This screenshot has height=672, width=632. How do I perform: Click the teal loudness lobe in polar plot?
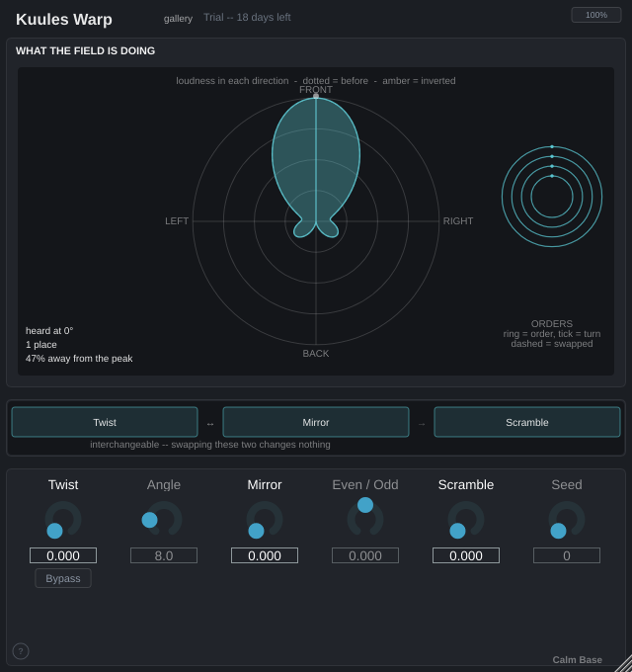tap(316, 167)
